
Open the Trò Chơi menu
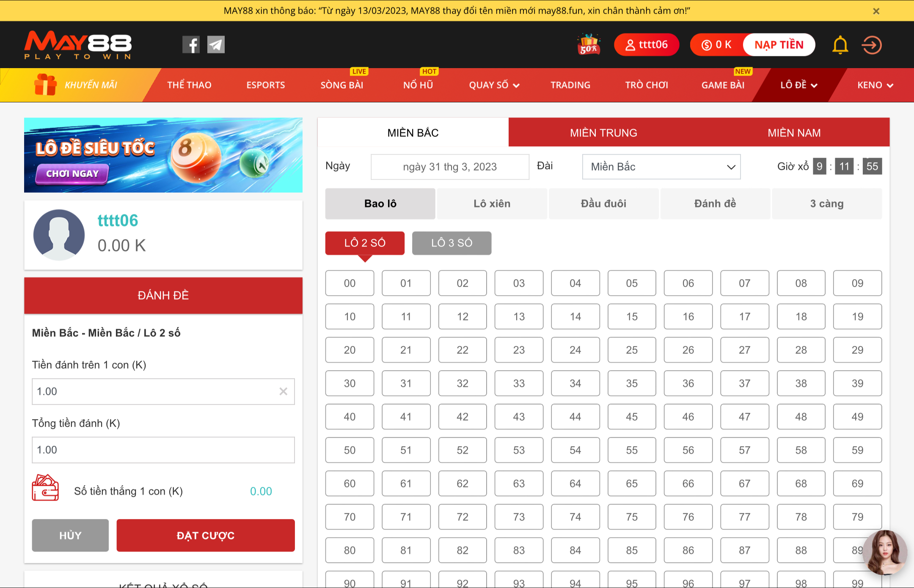click(647, 85)
